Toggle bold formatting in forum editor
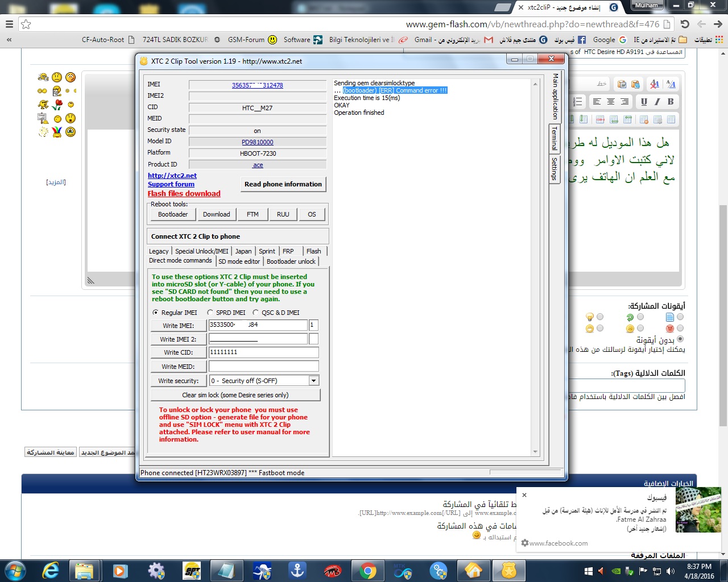Screen dimensions: 728x582 671,102
